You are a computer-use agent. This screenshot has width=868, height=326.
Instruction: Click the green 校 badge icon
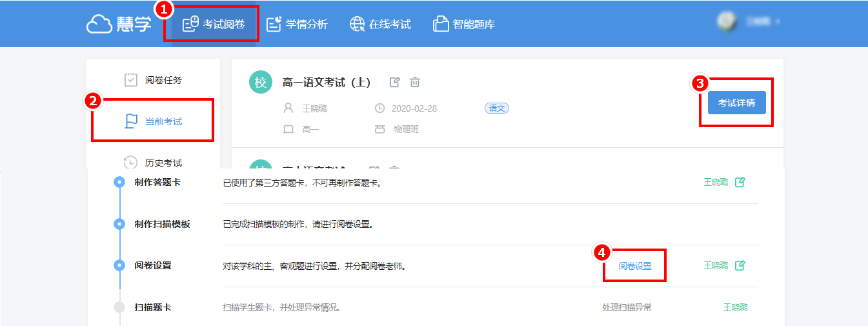click(x=261, y=83)
